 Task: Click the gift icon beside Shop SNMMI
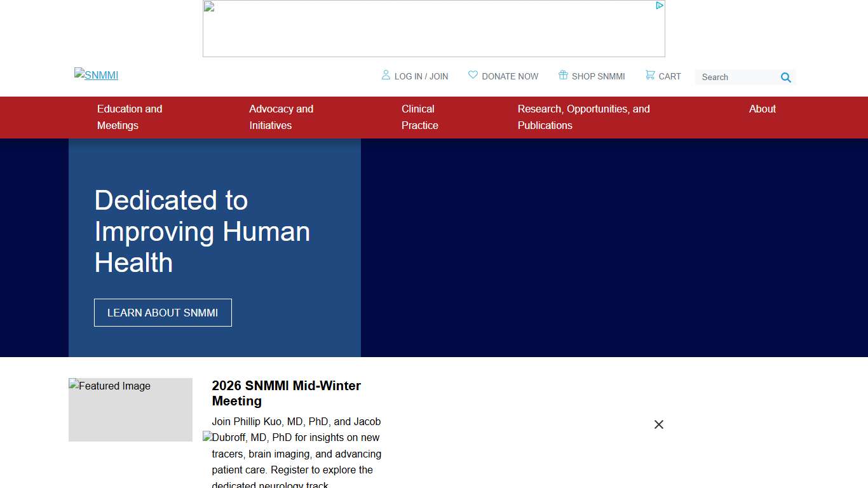tap(563, 75)
